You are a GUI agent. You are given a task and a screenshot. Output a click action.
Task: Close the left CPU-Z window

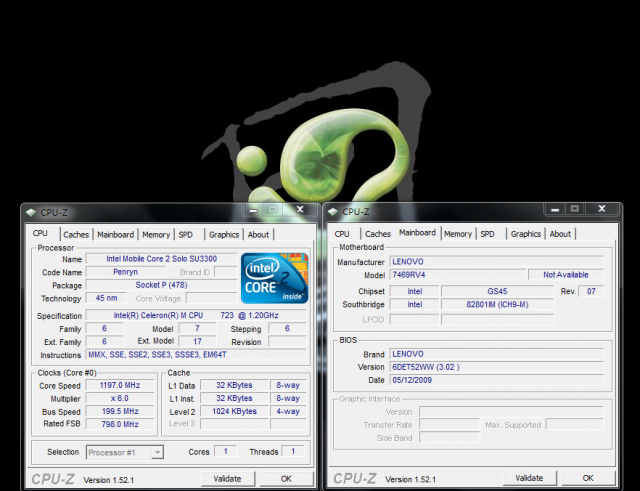tap(300, 209)
